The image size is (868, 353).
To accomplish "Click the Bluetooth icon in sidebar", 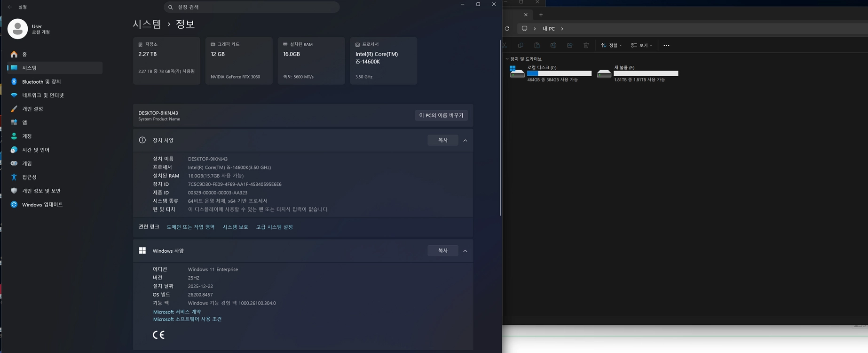I will [x=14, y=81].
